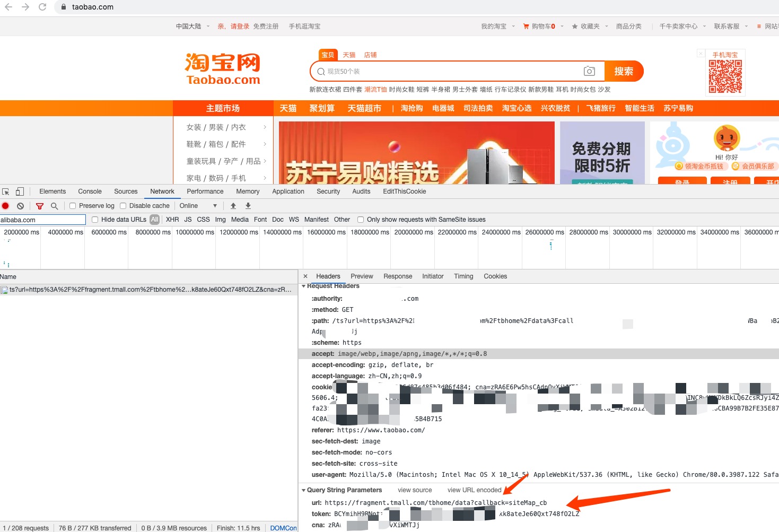Open the Cookies tab of request

pyautogui.click(x=495, y=276)
